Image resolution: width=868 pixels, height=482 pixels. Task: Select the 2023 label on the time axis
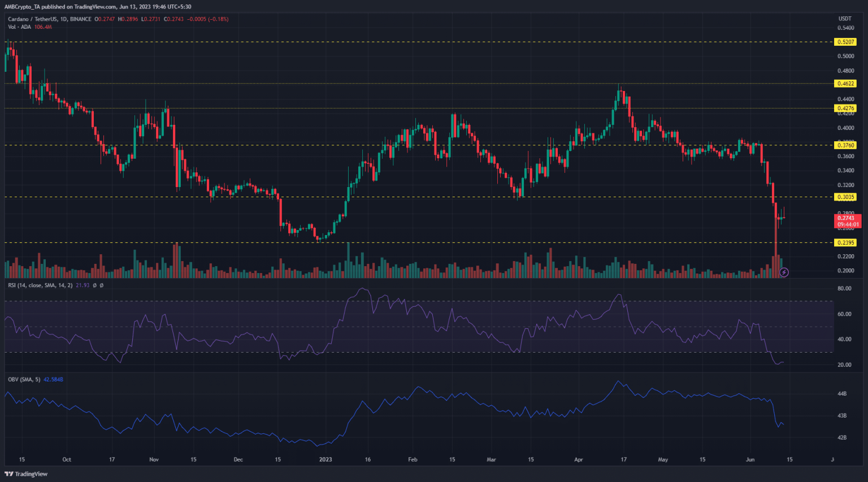point(325,460)
